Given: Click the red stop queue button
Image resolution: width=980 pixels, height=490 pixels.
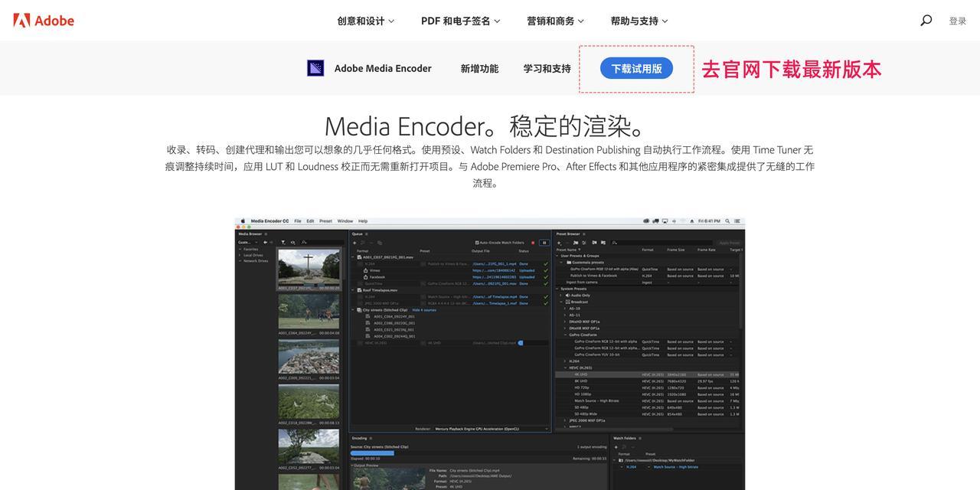Looking at the screenshot, I should (x=533, y=243).
